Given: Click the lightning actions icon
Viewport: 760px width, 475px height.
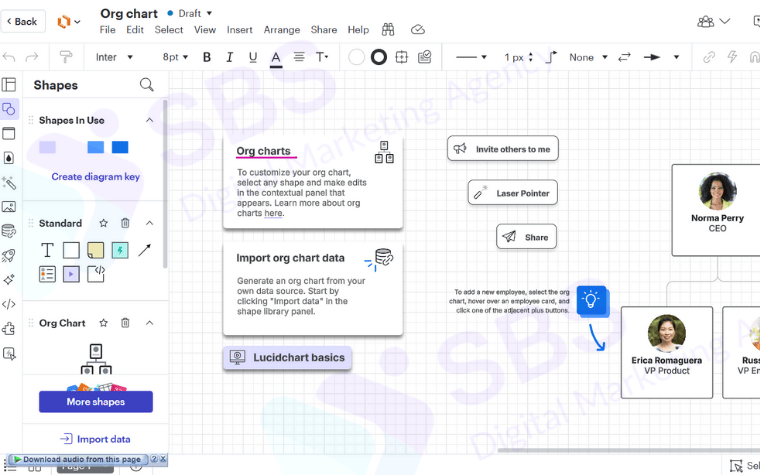Looking at the screenshot, I should (732, 57).
